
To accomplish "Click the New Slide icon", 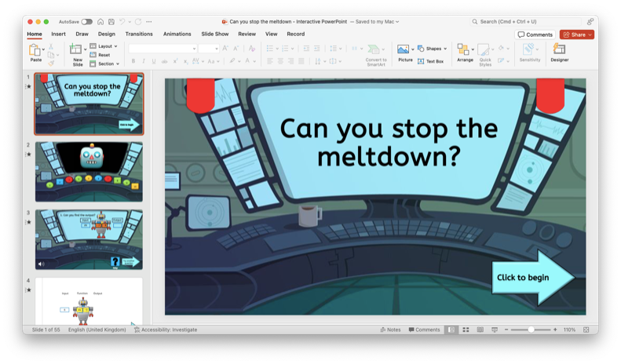I will tap(75, 49).
